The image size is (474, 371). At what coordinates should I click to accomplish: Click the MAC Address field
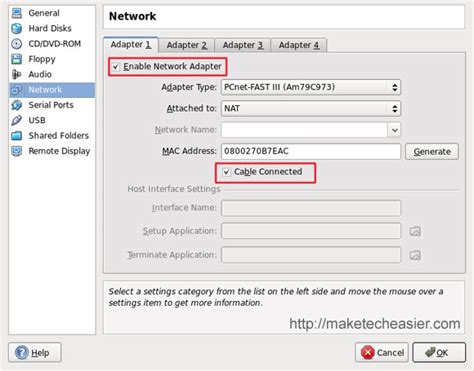click(311, 151)
